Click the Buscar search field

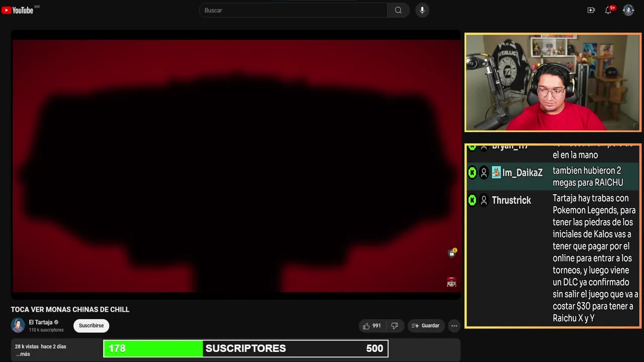click(293, 10)
